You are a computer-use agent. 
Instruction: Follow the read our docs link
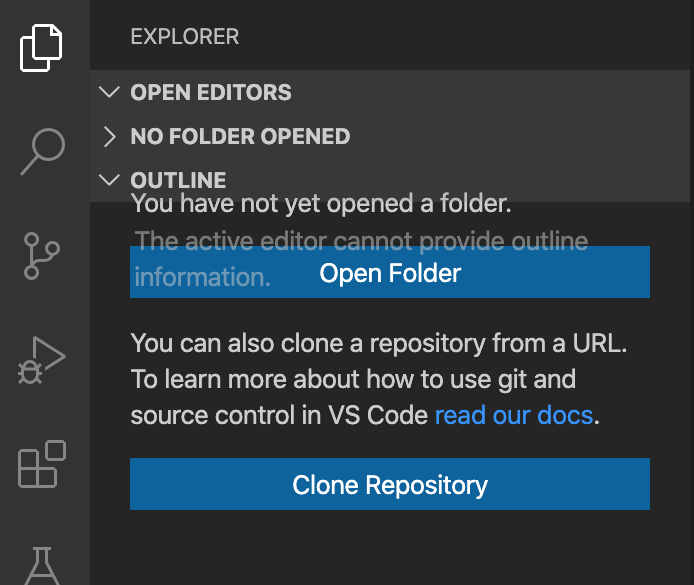(514, 416)
